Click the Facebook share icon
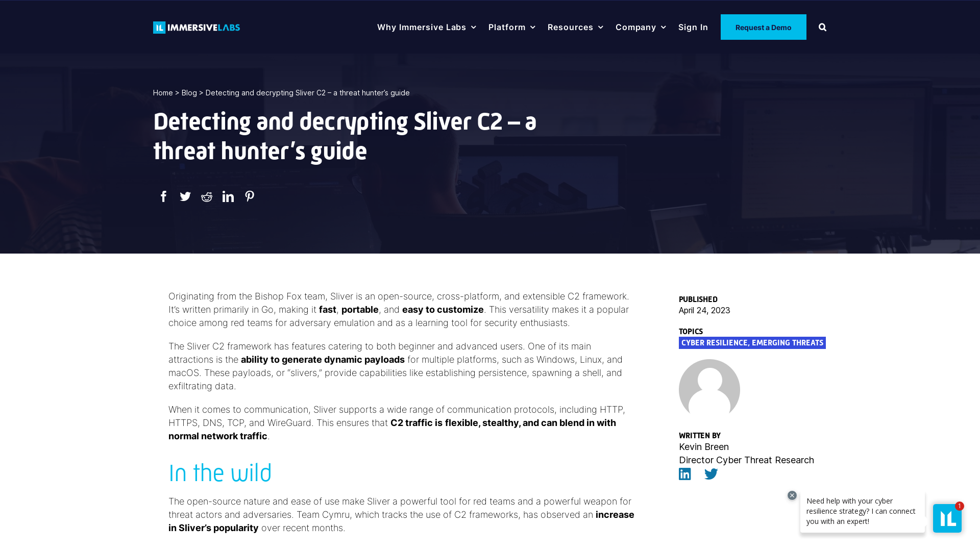 pos(163,196)
